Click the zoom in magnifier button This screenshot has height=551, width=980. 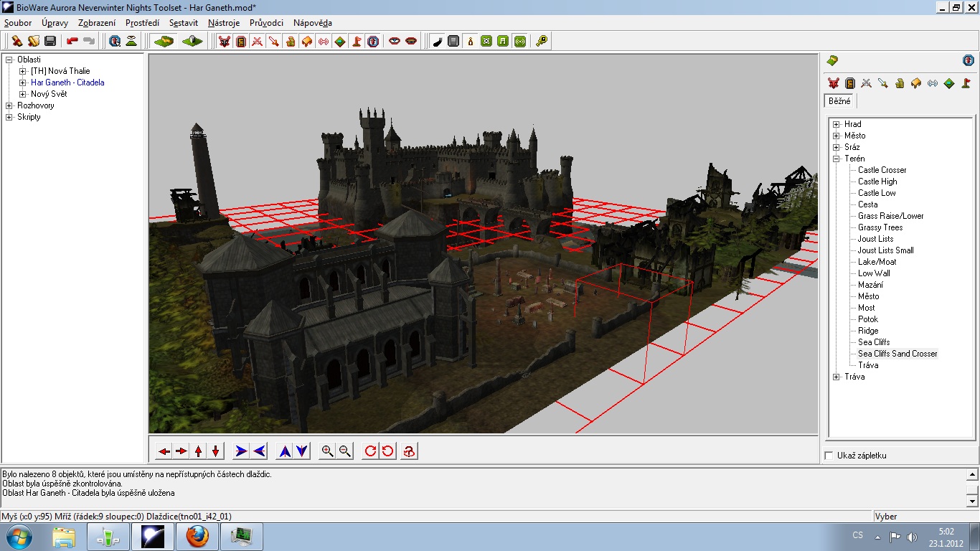pos(328,451)
